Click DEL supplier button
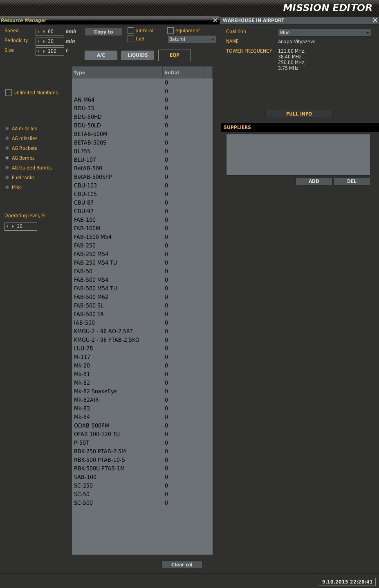This screenshot has height=588, width=379. point(352,181)
